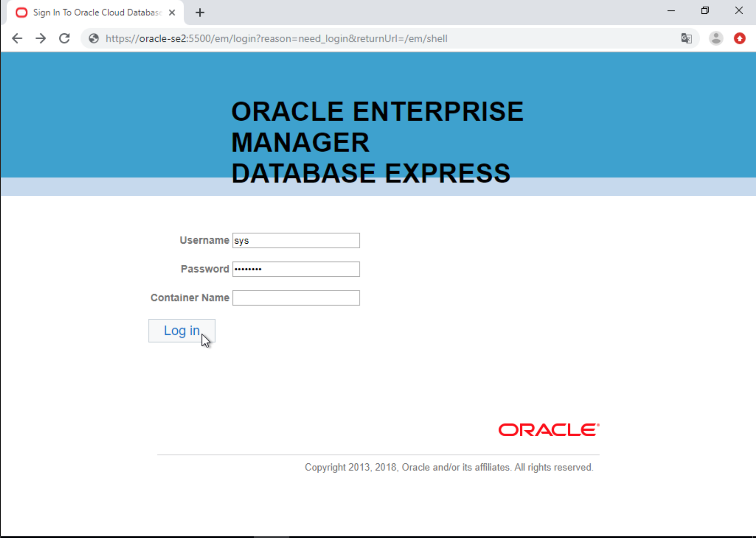Click the Oracle Enterprise Manager Database Express heading

pyautogui.click(x=377, y=142)
